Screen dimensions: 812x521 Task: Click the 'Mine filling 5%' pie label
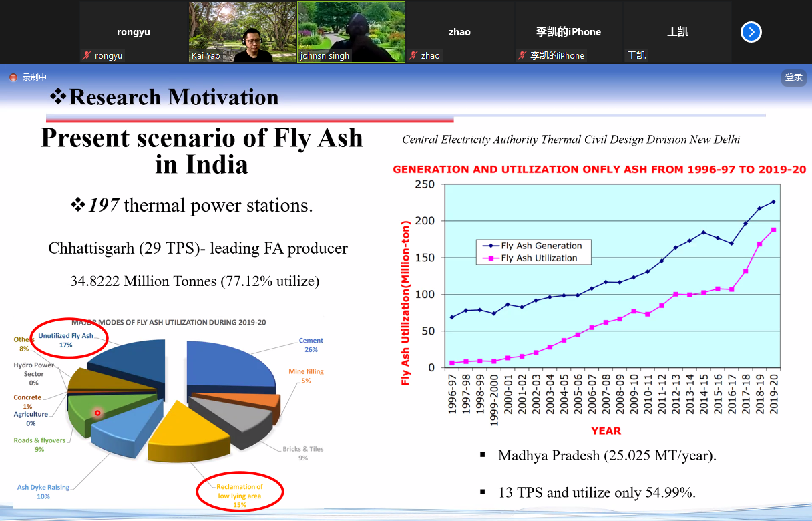click(x=306, y=376)
